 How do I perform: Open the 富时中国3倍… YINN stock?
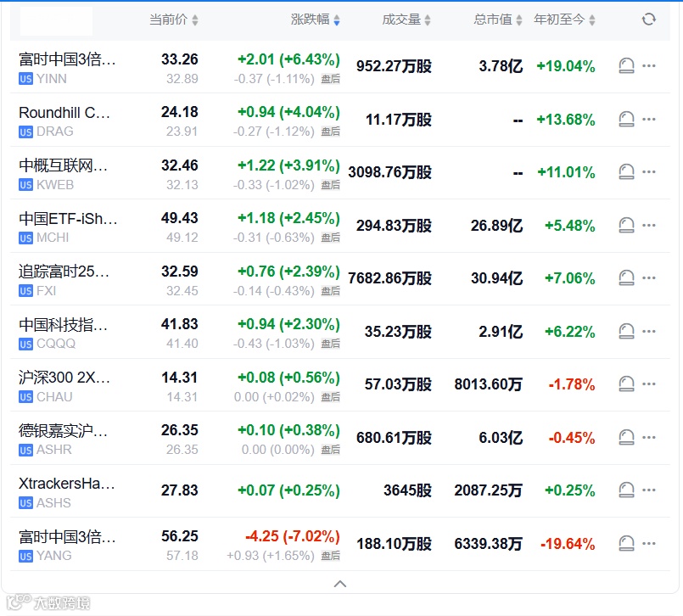(67, 69)
